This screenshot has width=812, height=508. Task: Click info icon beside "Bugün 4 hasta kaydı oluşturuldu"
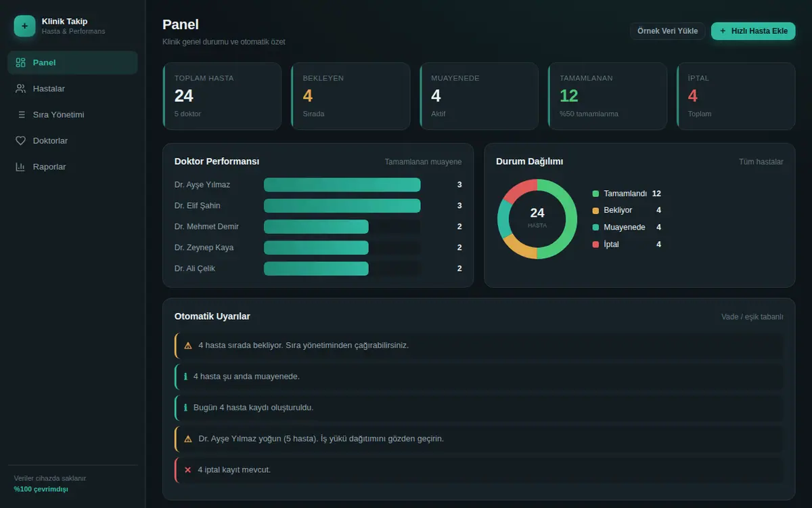185,408
